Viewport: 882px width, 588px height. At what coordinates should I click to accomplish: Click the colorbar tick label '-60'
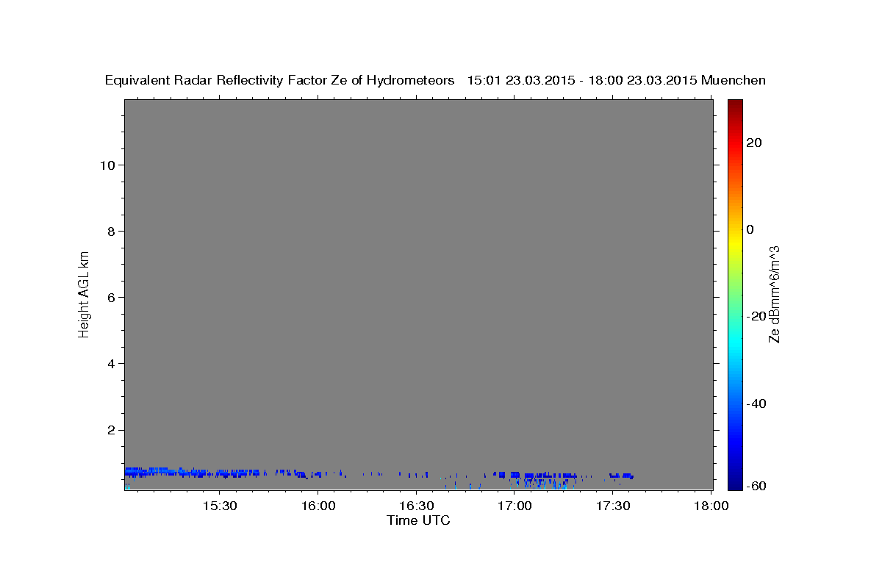coord(756,486)
